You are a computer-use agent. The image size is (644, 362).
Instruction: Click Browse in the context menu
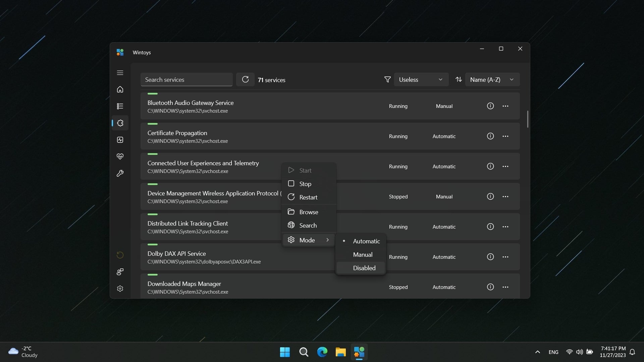(308, 212)
